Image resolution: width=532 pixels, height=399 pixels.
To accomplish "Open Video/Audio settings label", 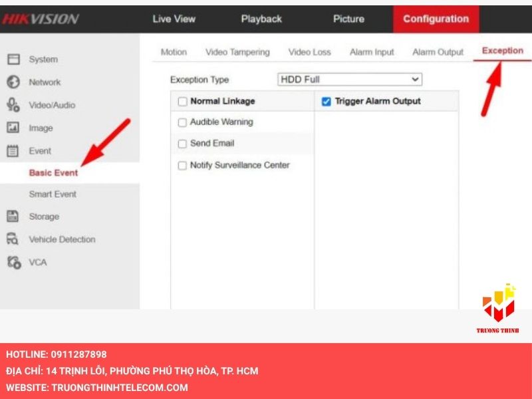I will click(x=52, y=105).
